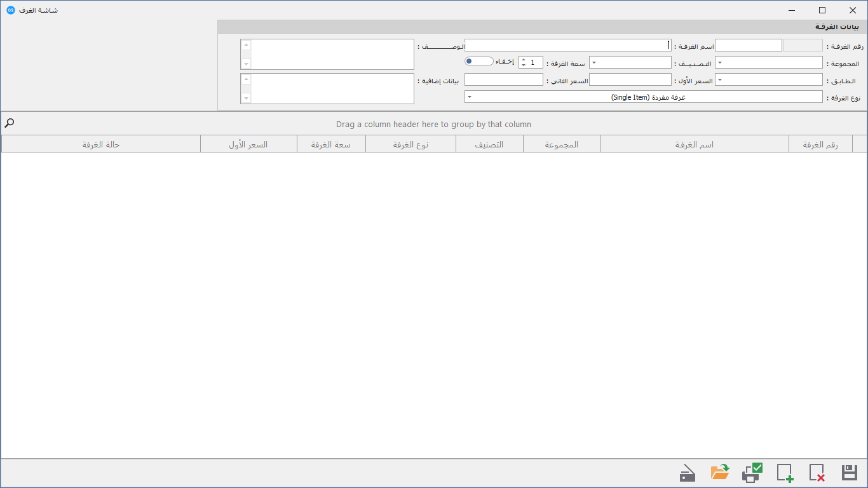Click the delete room icon with red X

(x=817, y=473)
